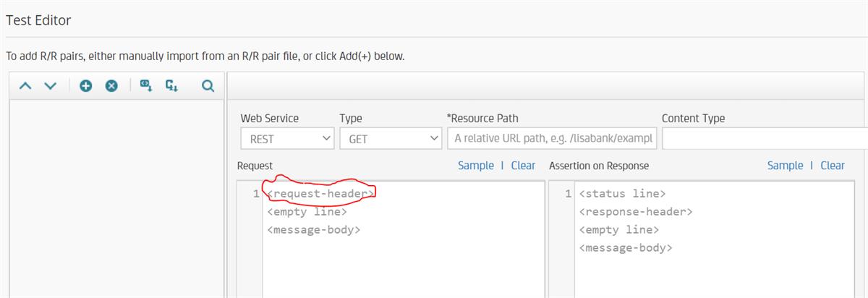
Task: Move the selected R/R pair up
Action: (25, 86)
